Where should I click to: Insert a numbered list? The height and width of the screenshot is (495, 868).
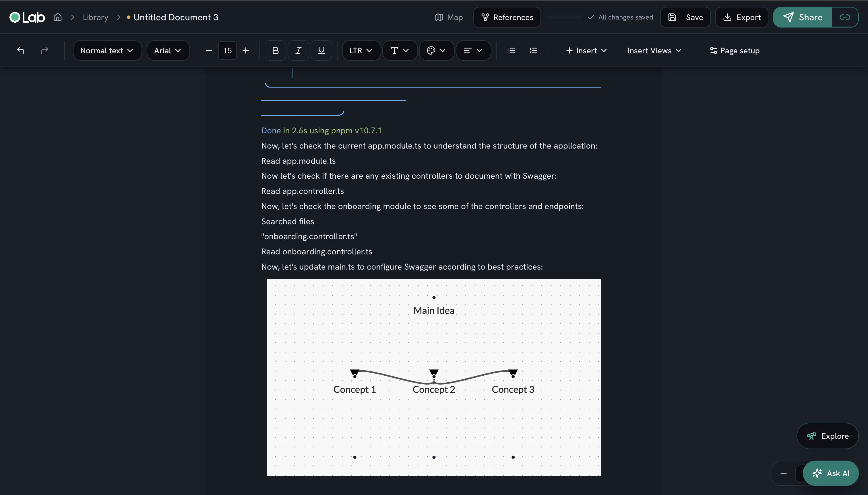point(534,51)
